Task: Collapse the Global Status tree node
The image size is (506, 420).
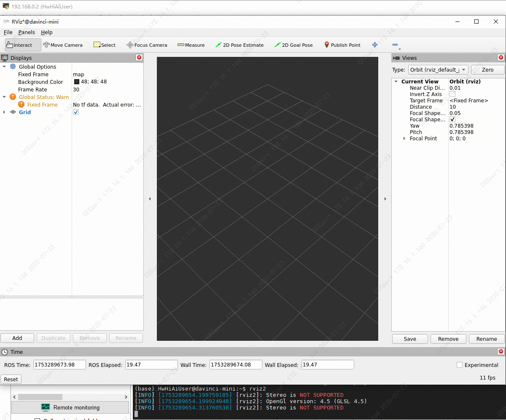Action: (x=4, y=97)
